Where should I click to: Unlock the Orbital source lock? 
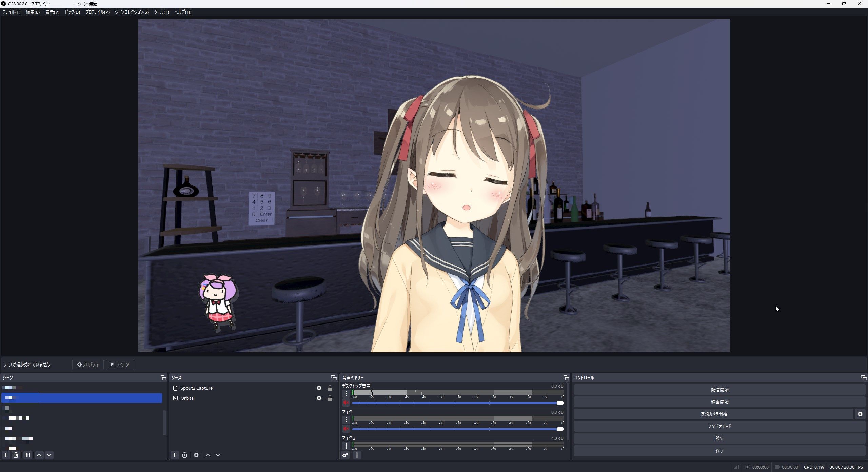point(330,398)
